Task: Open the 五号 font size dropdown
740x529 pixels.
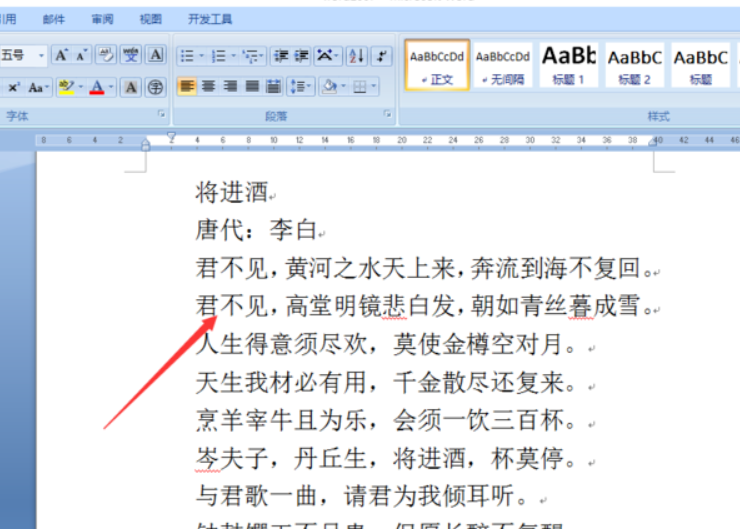Action: point(42,56)
